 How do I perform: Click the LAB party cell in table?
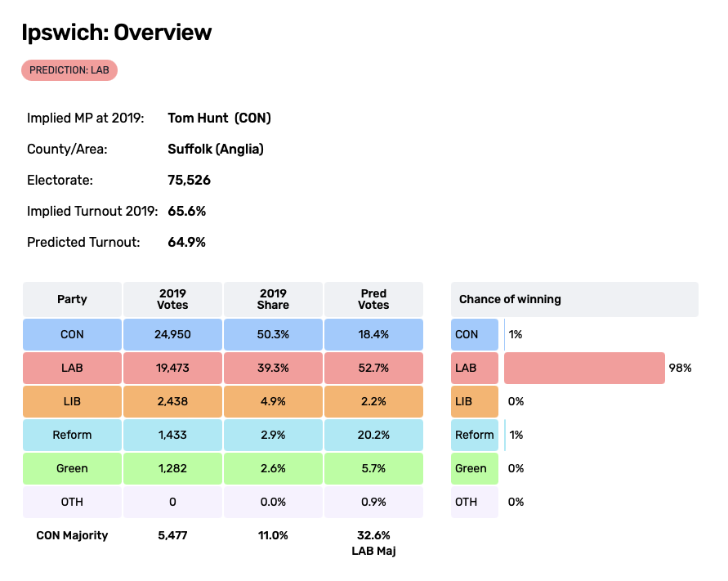[72, 368]
